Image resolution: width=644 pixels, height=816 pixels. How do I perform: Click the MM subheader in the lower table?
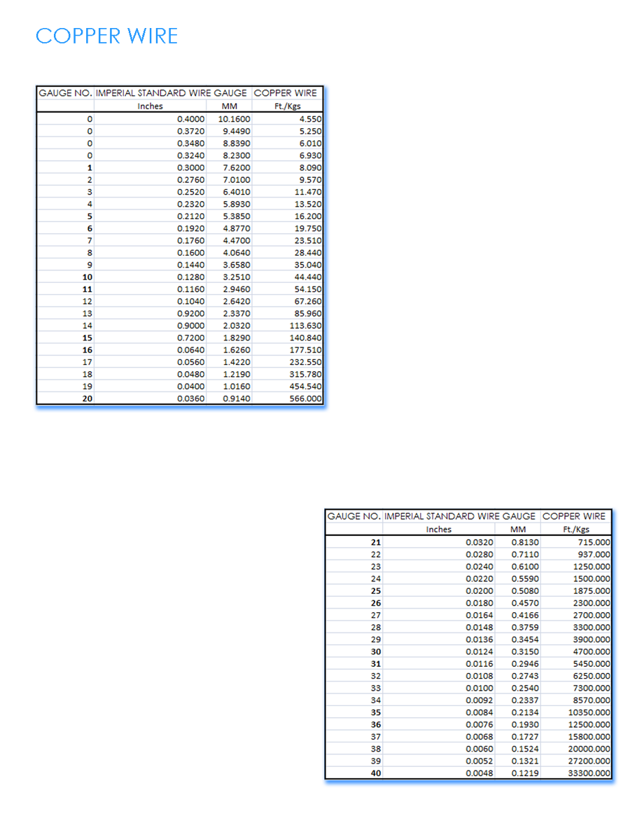tap(518, 530)
